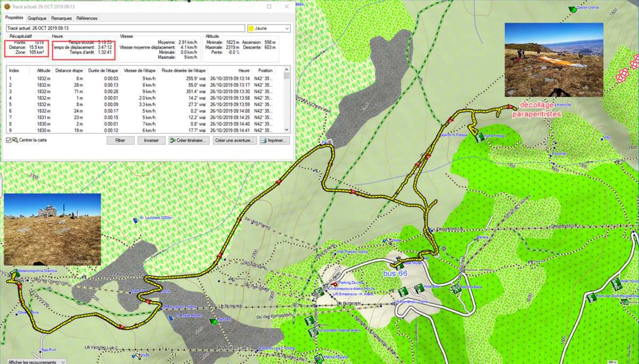Image resolution: width=639 pixels, height=364 pixels.
Task: Click the Parking Za Lifta red P icon
Action: point(333,285)
